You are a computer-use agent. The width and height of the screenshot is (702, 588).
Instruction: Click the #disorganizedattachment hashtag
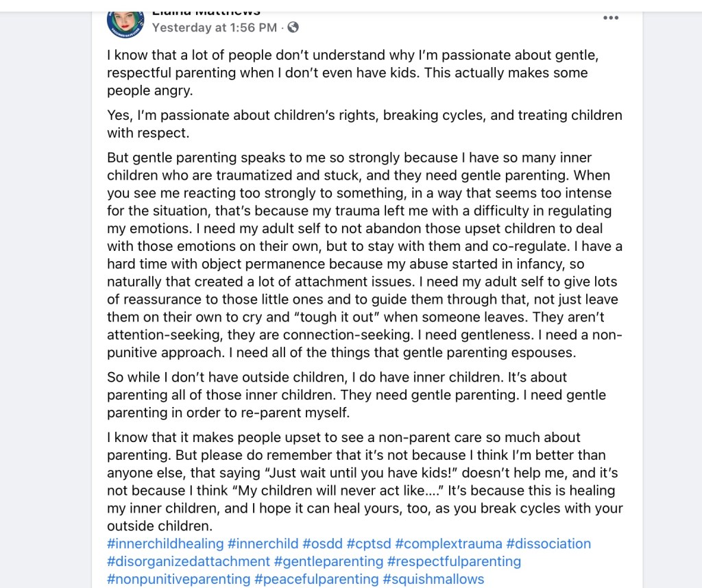[189, 561]
